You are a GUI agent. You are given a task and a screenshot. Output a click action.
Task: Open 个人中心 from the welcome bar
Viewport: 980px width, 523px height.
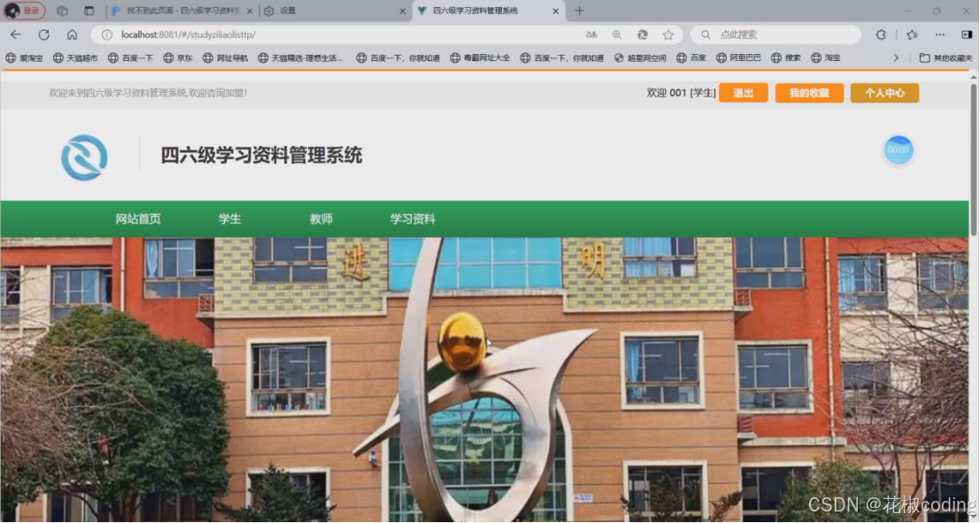tap(885, 92)
